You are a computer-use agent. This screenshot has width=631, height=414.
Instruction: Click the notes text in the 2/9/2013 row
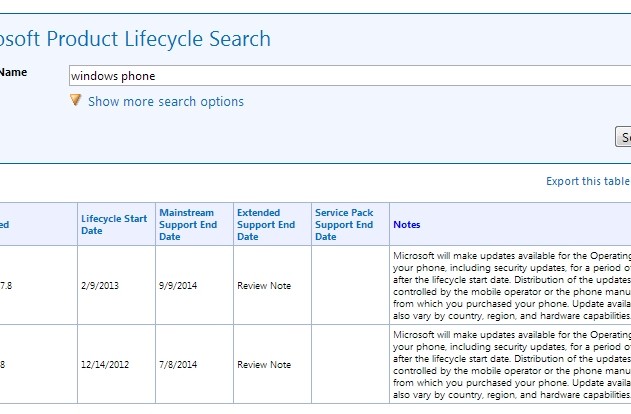tap(511, 285)
